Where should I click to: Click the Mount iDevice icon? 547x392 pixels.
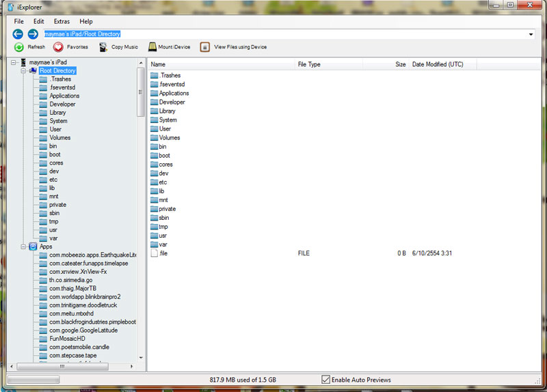pos(152,46)
